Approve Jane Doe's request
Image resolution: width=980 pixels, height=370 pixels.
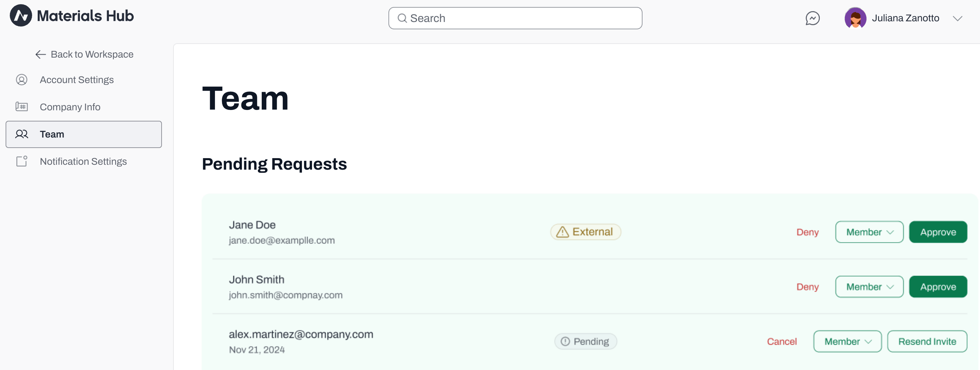(938, 232)
